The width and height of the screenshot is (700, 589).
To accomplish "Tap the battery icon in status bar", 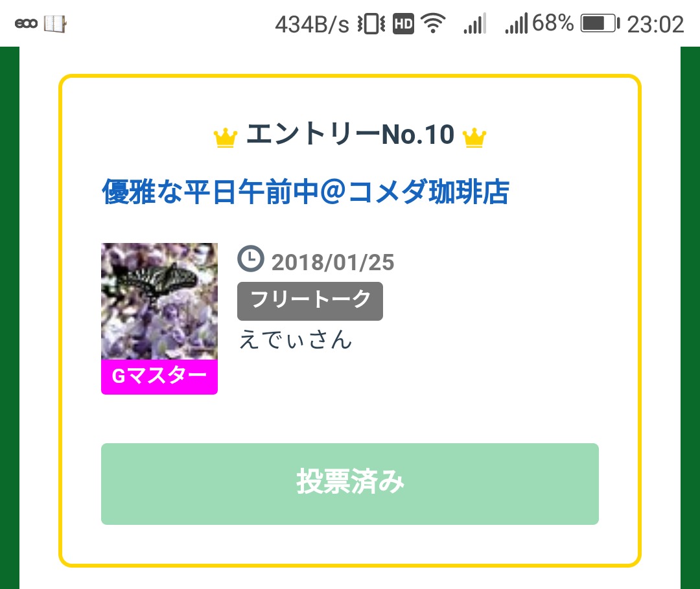I will 600,25.
